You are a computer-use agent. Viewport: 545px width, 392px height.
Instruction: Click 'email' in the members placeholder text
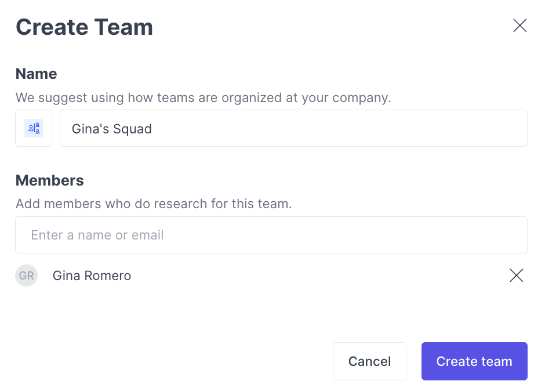147,235
